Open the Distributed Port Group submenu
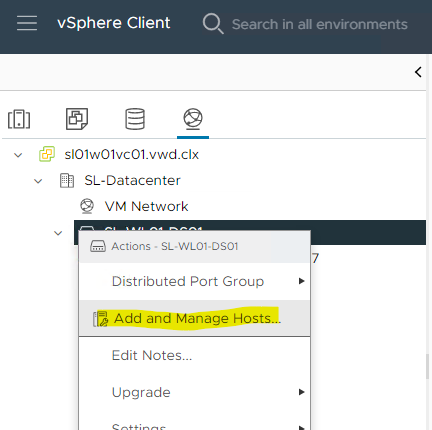 pos(195,281)
